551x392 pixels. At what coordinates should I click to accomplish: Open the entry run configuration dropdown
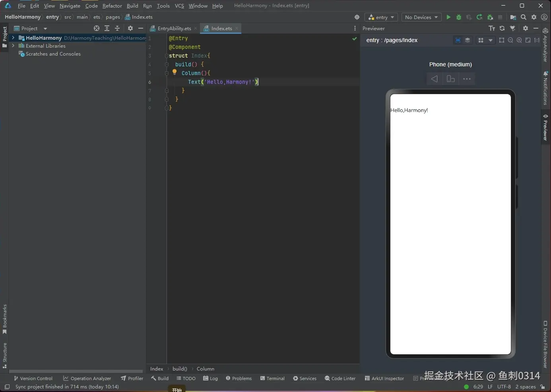coord(381,17)
